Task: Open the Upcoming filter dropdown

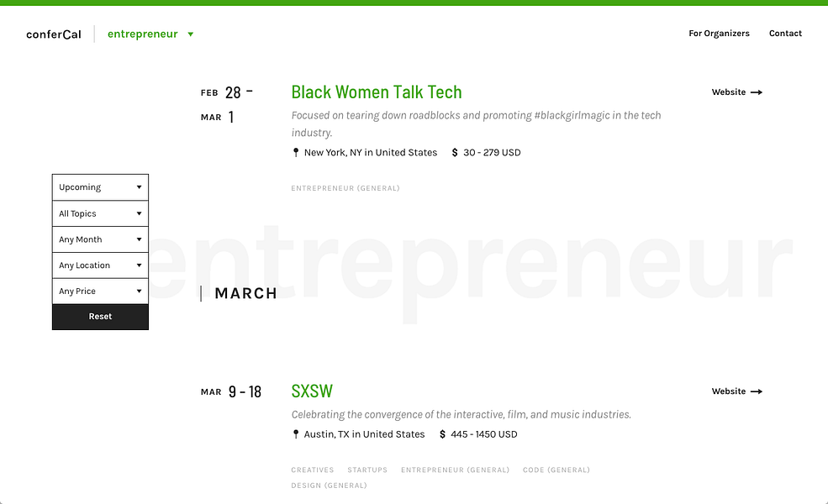Action: click(x=100, y=187)
